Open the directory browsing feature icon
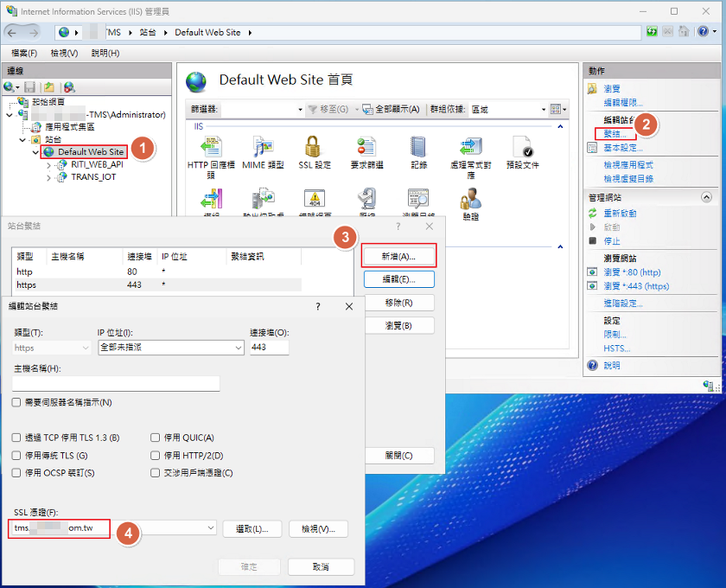 point(418,198)
